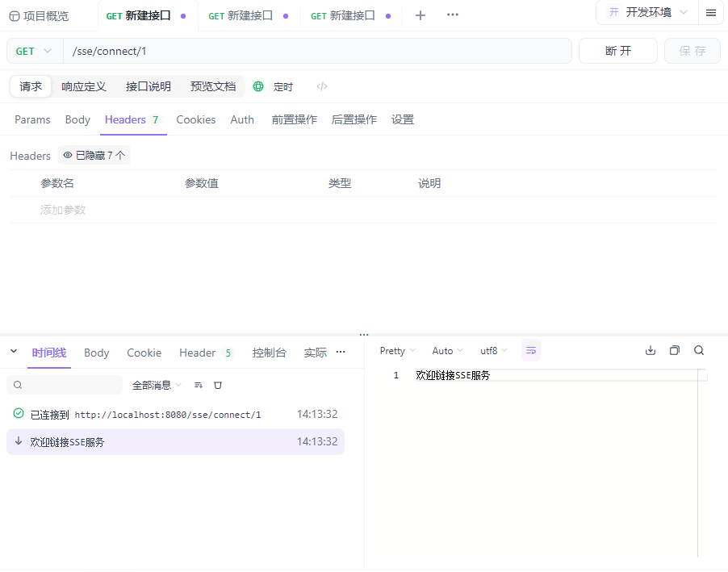
Task: Select the 控制台 console tab
Action: click(270, 353)
